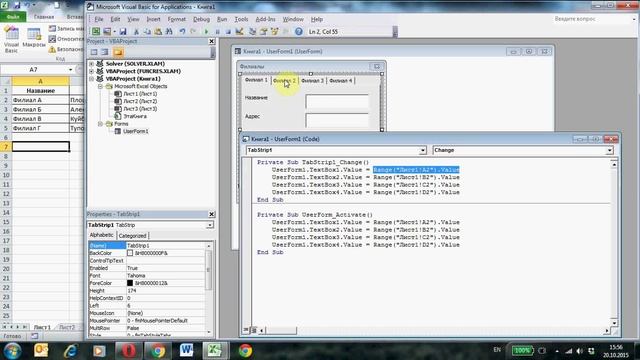Click the Cut scissors icon
The image size is (640, 360).
click(x=136, y=31)
